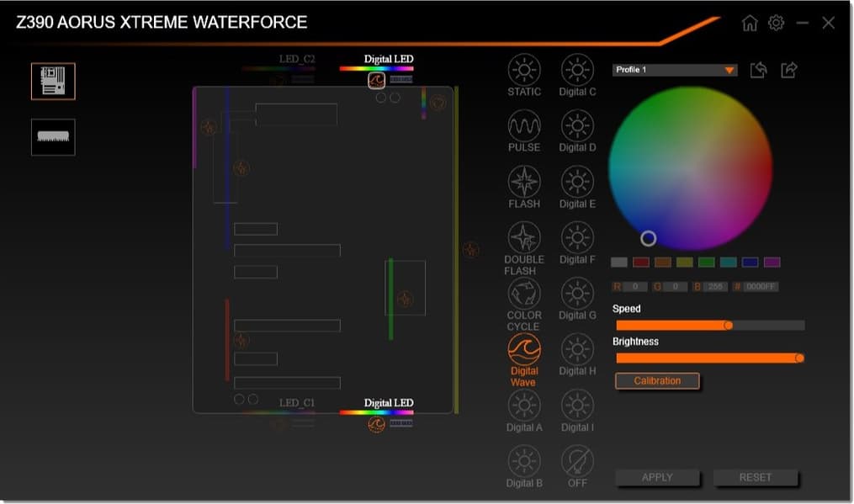Choose the blue color swatch
Screen dimensions: 854x504
750,262
